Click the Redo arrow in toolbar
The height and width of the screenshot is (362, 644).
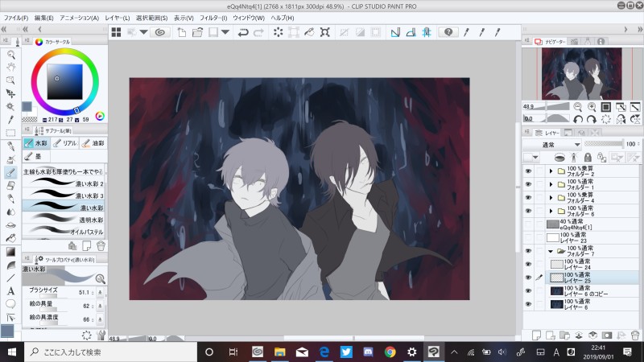(x=258, y=32)
